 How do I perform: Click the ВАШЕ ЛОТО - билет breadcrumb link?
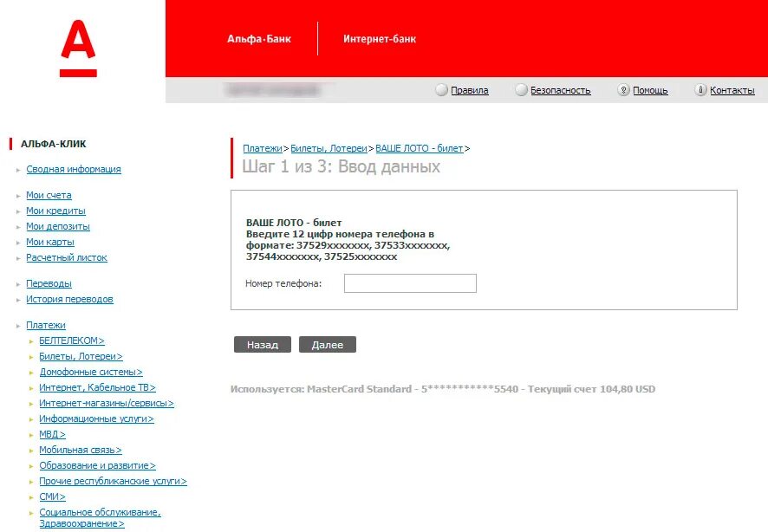(419, 148)
